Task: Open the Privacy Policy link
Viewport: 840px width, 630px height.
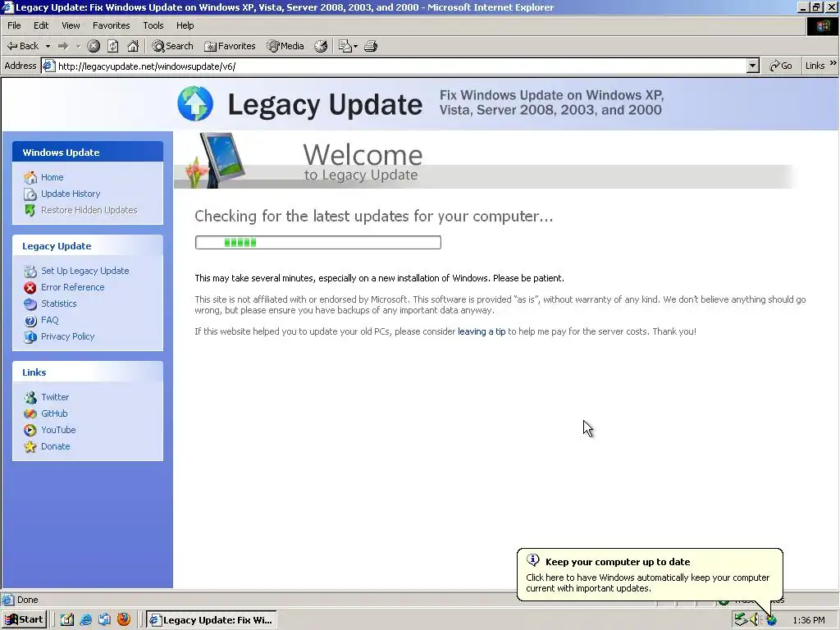Action: click(67, 336)
